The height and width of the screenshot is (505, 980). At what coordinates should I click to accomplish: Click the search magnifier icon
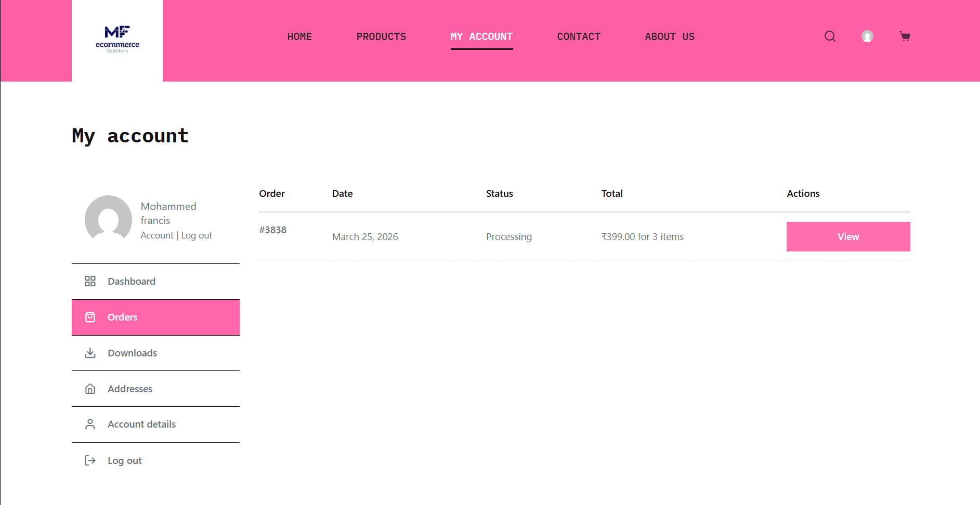[x=830, y=36]
